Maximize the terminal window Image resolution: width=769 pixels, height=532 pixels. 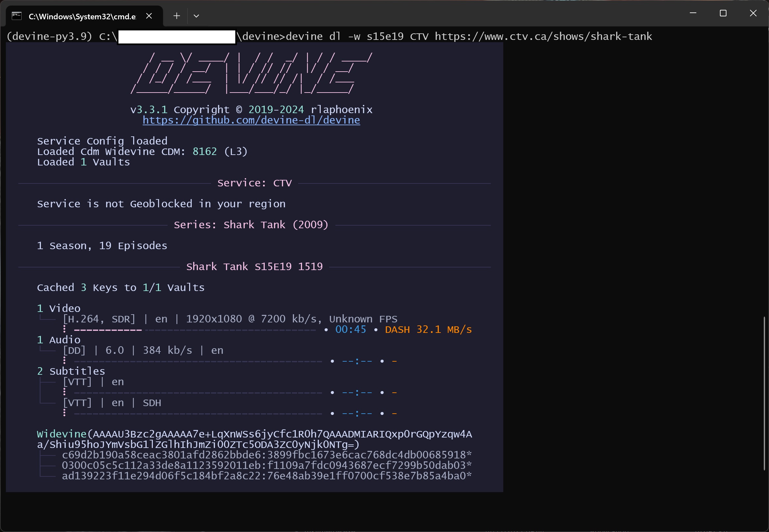pyautogui.click(x=723, y=13)
